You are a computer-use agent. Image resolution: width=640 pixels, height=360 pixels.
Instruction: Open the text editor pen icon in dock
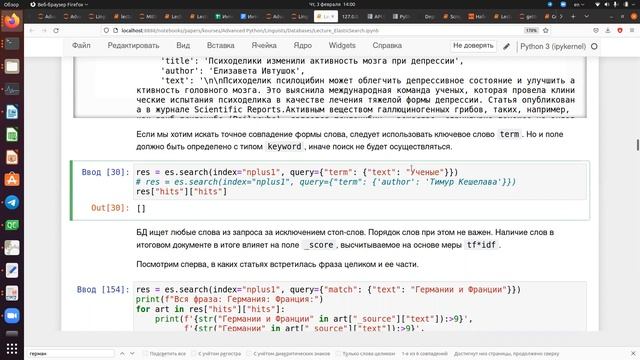(12, 270)
